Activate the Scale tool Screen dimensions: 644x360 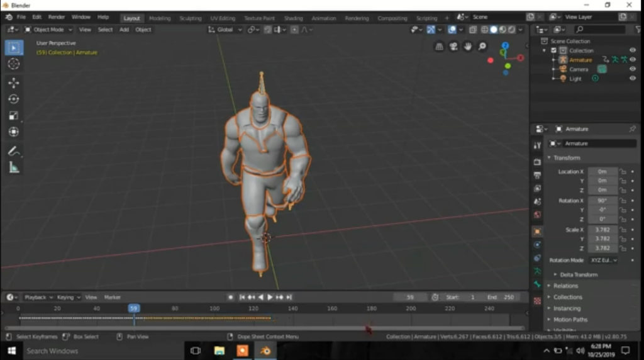(x=14, y=115)
